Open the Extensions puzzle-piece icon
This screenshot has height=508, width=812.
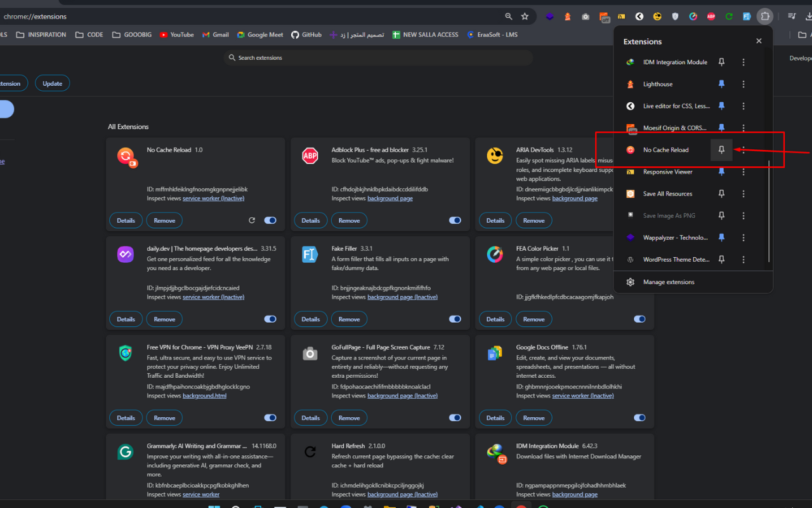coord(764,17)
